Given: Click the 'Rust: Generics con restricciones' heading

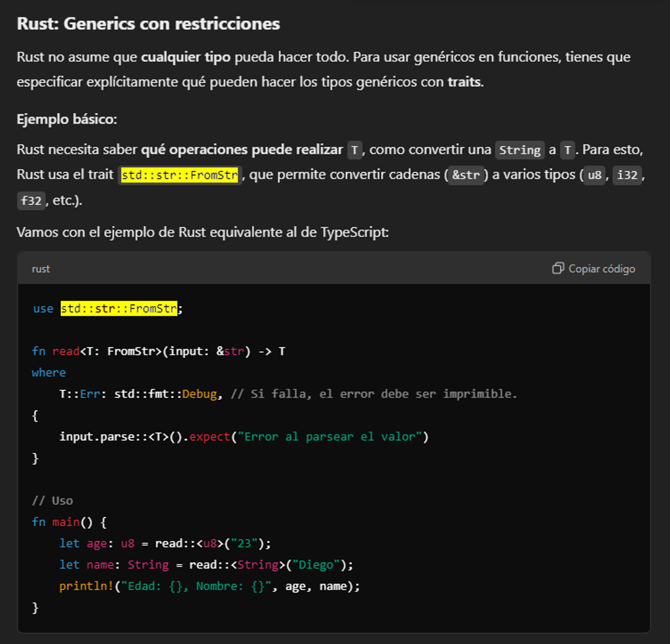Looking at the screenshot, I should (148, 24).
